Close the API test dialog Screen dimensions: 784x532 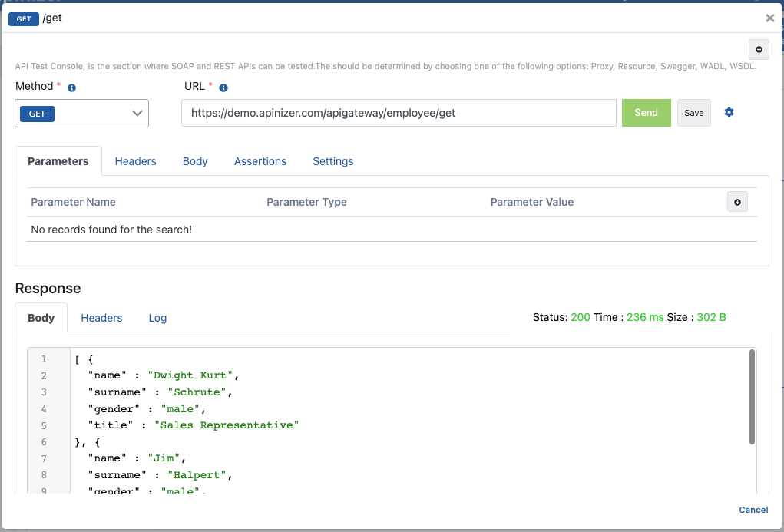point(769,18)
